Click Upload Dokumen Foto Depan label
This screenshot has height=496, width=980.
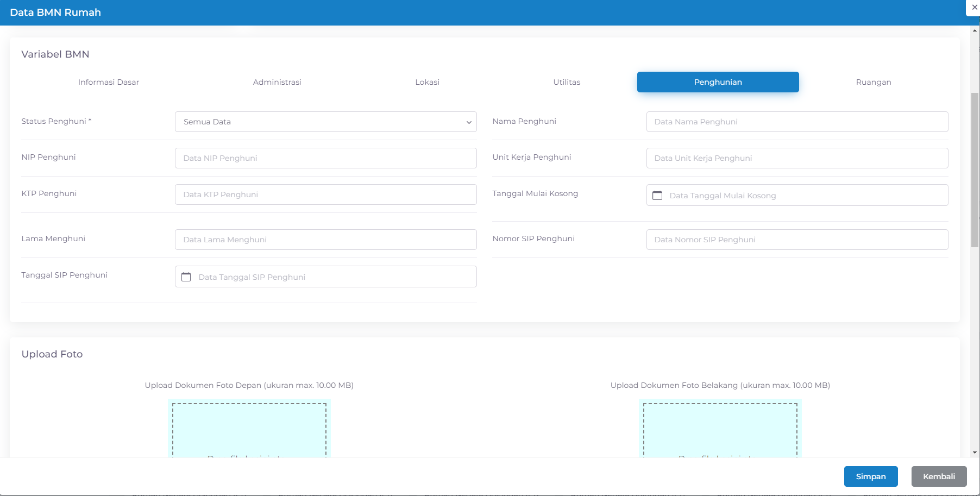click(x=249, y=385)
